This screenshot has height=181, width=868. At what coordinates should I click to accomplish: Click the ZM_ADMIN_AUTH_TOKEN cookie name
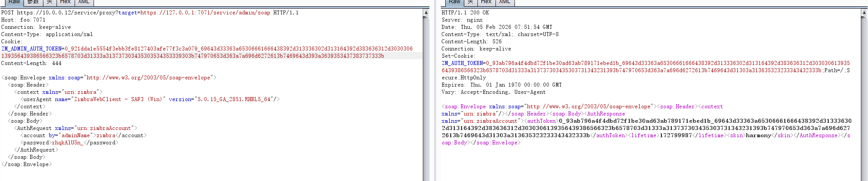pyautogui.click(x=31, y=49)
